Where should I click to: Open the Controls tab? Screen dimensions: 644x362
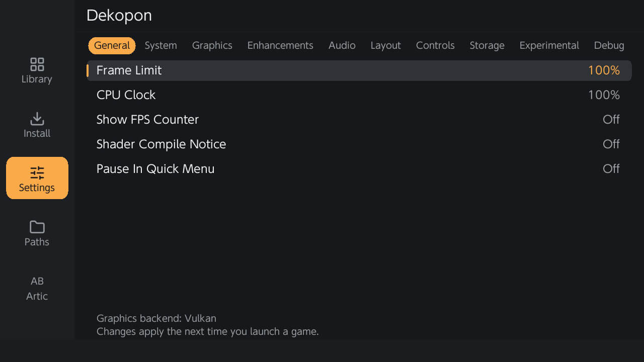pyautogui.click(x=435, y=45)
